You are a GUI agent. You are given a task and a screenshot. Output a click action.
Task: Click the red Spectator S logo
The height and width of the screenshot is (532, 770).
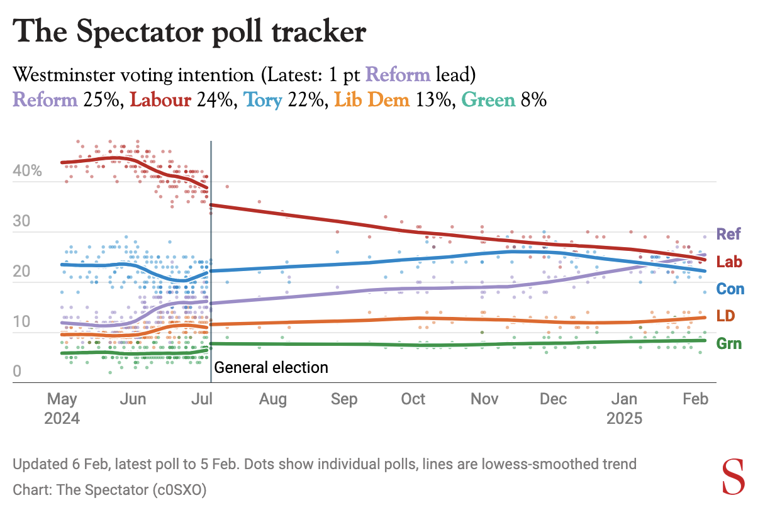click(733, 476)
